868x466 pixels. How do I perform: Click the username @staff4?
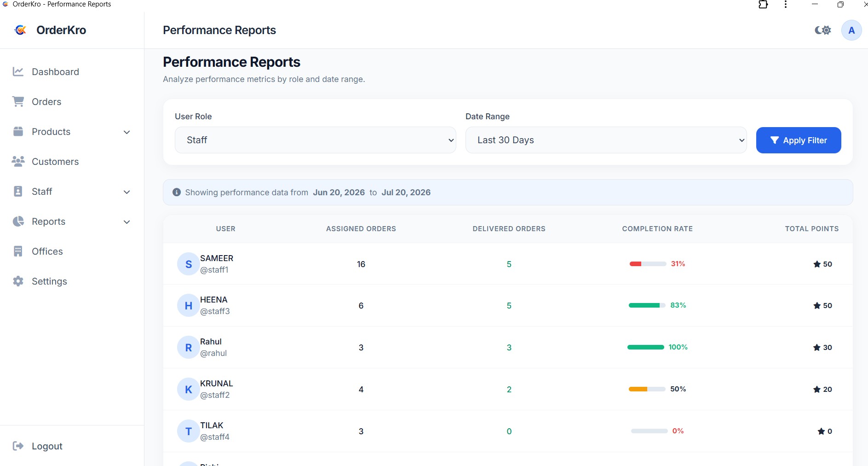(x=215, y=437)
